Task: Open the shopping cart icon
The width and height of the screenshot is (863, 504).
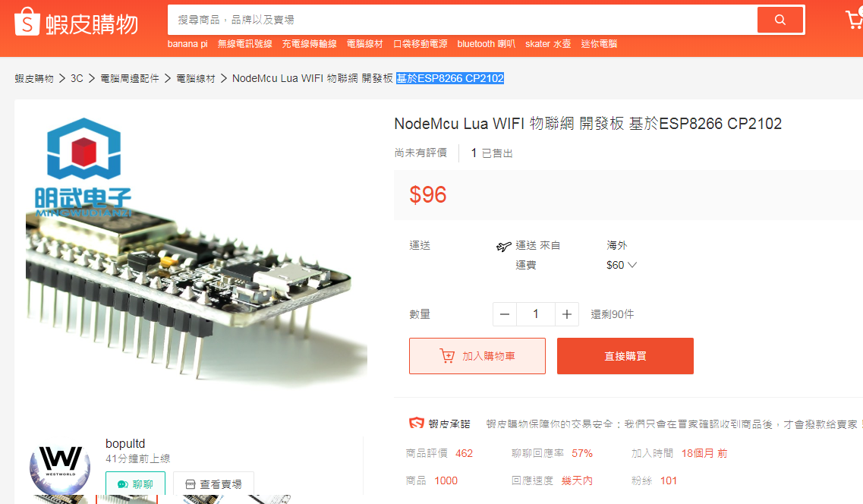Action: 854,19
